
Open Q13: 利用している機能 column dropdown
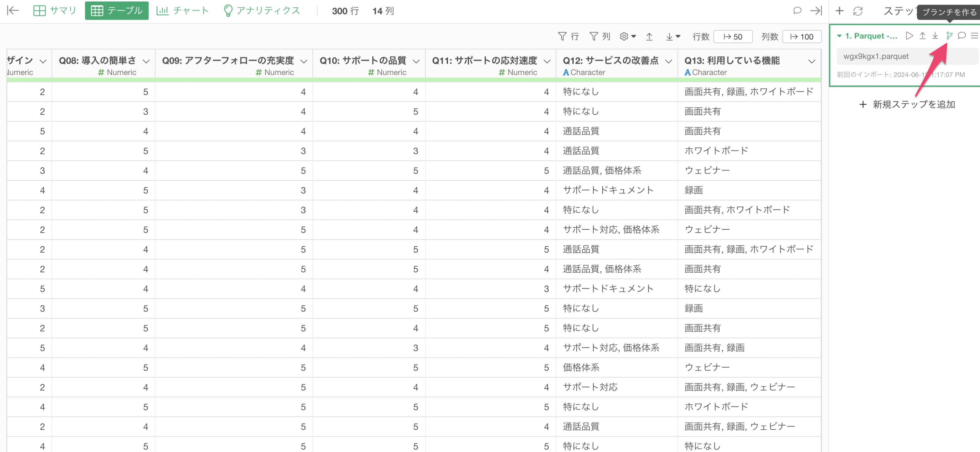812,61
